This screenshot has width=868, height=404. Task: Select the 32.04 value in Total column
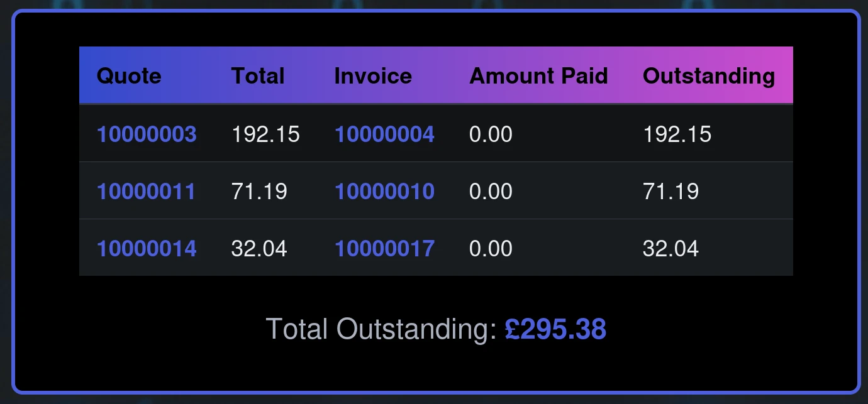tap(259, 249)
